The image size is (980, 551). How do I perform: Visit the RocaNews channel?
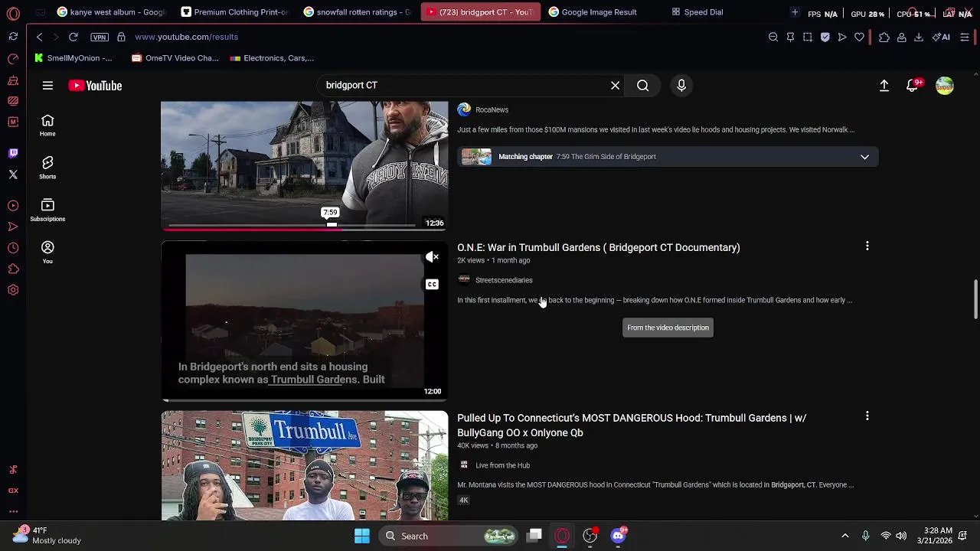[x=492, y=109]
